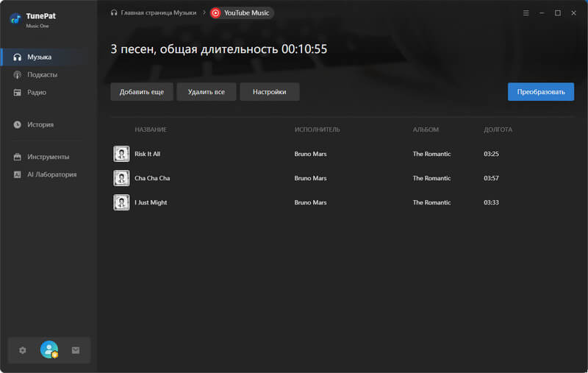Click the TunePat logo
The width and height of the screenshot is (588, 373).
coord(15,18)
